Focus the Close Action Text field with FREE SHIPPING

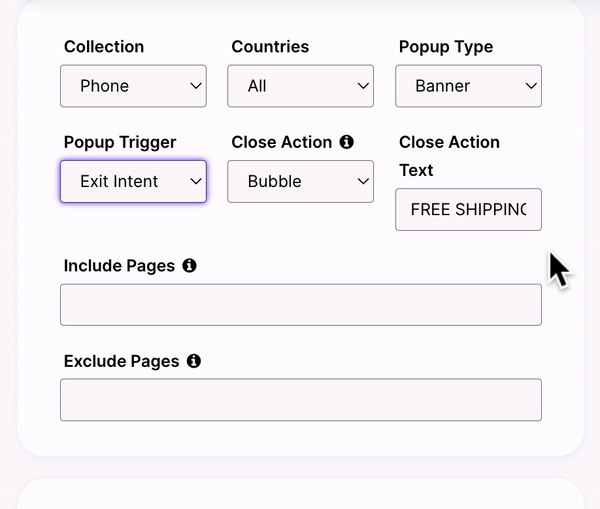tap(468, 209)
